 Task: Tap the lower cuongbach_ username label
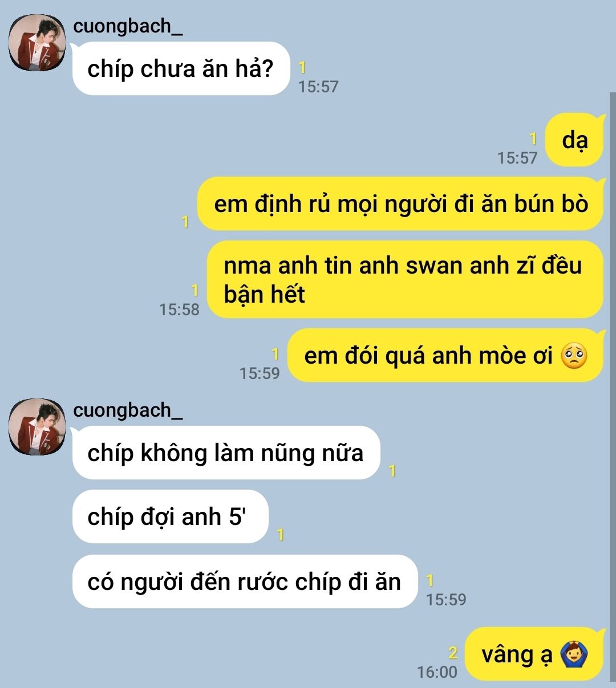coord(128,410)
